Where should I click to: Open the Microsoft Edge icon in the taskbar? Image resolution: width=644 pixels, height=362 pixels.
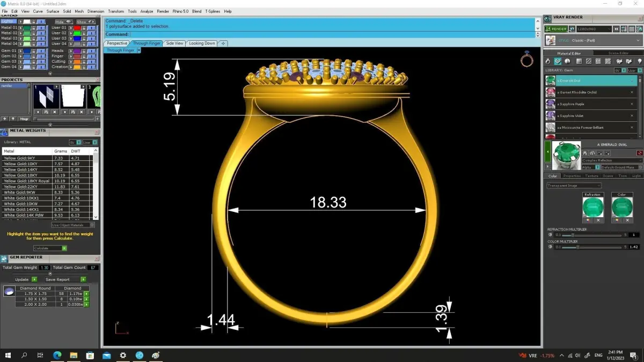click(57, 355)
